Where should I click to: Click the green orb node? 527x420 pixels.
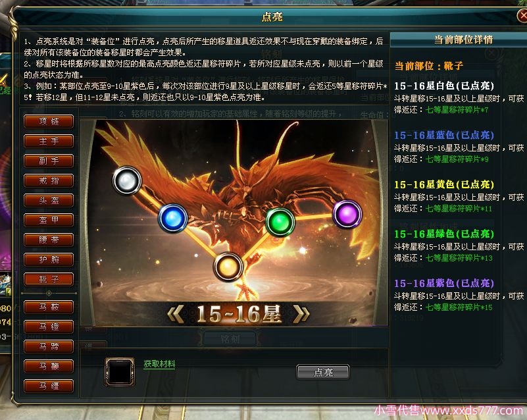click(x=280, y=222)
